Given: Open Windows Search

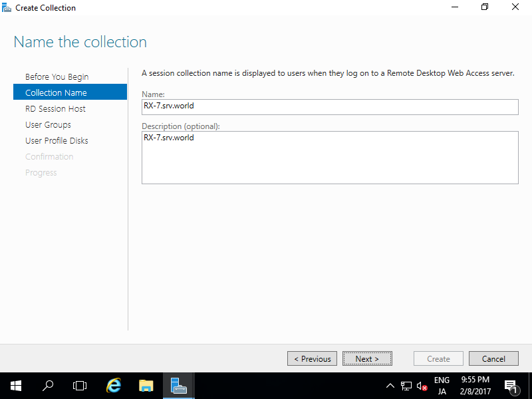Looking at the screenshot, I should (47, 386).
